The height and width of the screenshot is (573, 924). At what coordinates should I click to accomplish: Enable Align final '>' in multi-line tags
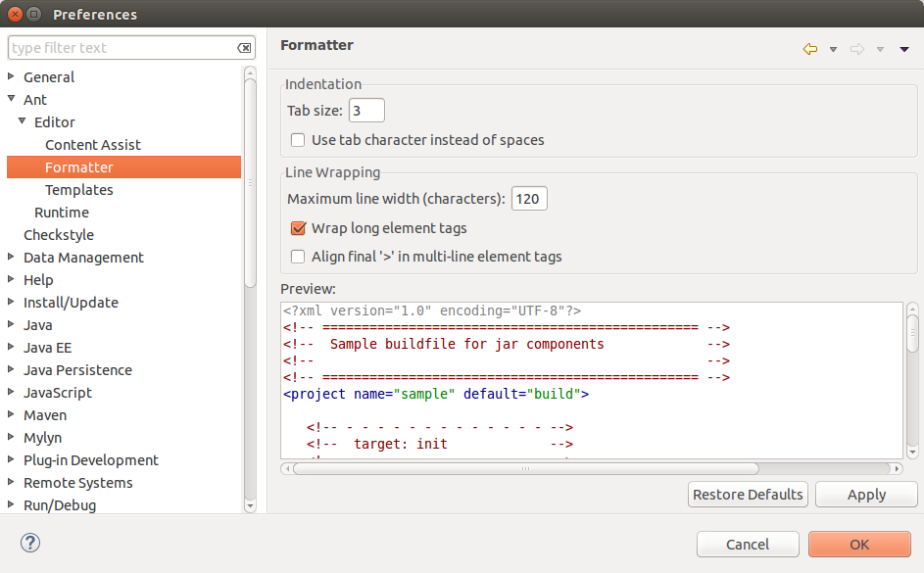(299, 257)
